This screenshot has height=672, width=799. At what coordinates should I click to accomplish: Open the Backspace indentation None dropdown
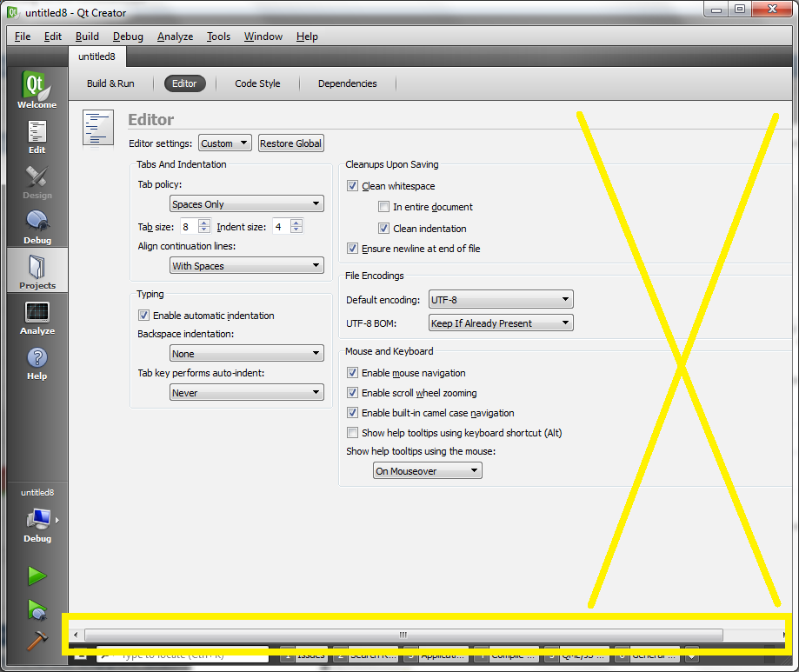247,353
